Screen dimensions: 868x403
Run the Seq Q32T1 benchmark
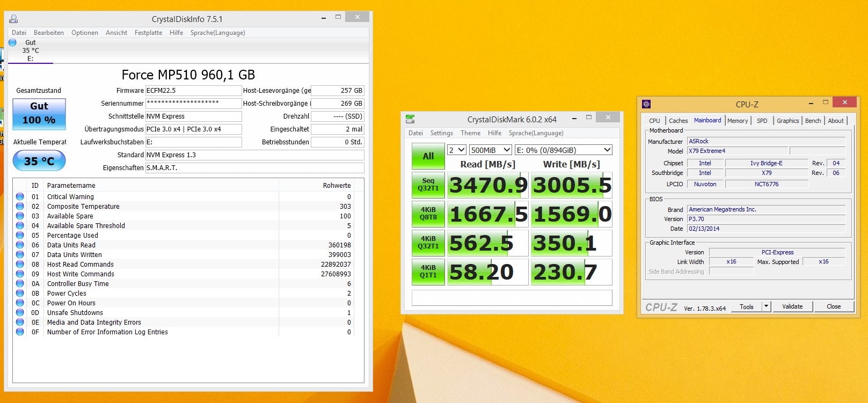[428, 185]
